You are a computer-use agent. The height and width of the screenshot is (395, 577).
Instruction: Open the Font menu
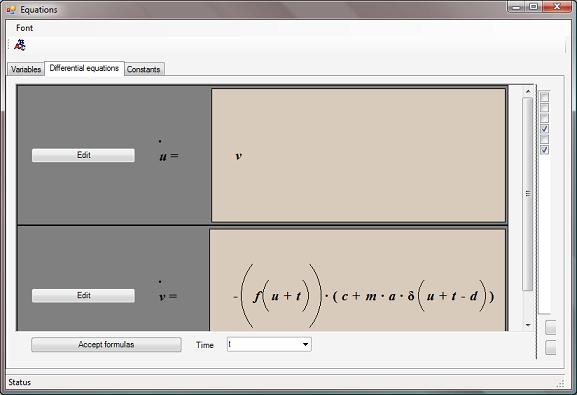click(24, 28)
